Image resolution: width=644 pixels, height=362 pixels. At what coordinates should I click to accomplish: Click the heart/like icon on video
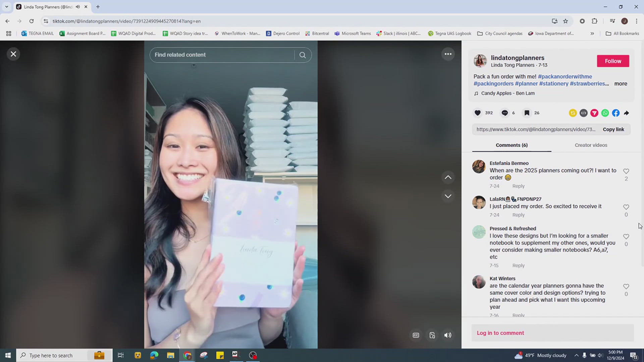pos(477,113)
